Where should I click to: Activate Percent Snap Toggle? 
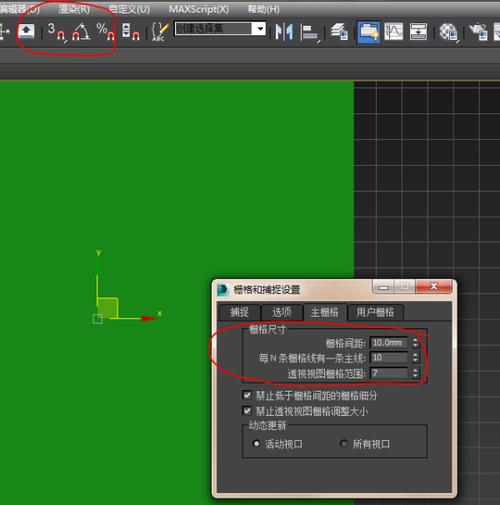[106, 31]
